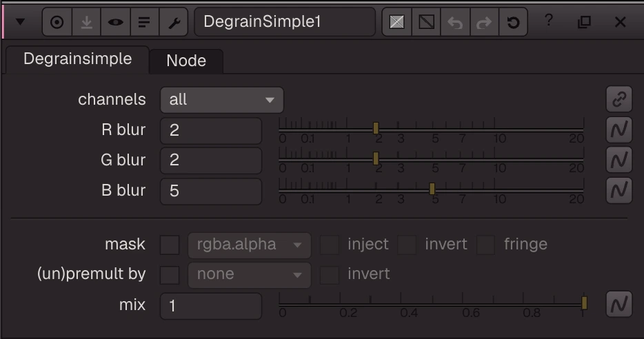Redo the change in the panel
Image resolution: width=644 pixels, height=339 pixels.
point(484,22)
